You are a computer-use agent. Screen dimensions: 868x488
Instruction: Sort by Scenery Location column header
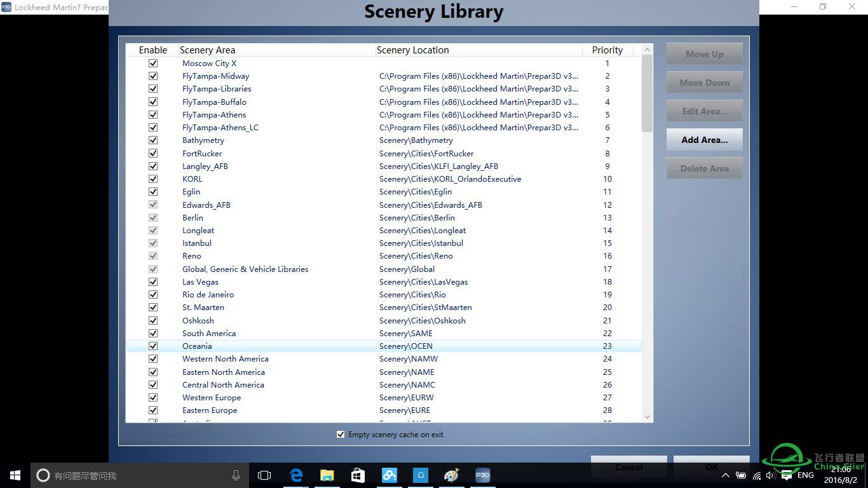[x=412, y=50]
